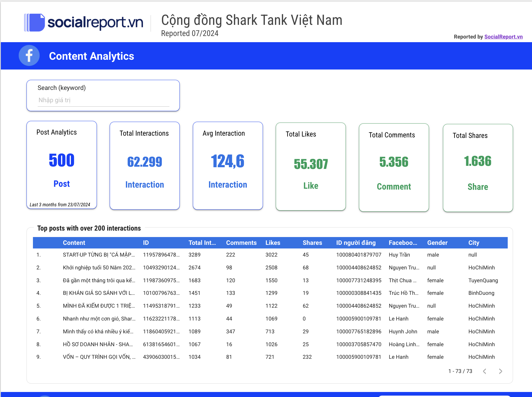The width and height of the screenshot is (532, 397).
Task: Sort table by ID column header
Action: 146,243
